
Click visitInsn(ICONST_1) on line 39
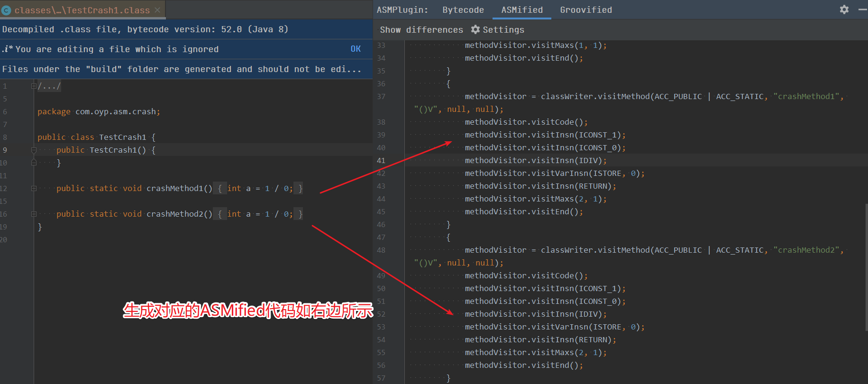[x=545, y=135]
